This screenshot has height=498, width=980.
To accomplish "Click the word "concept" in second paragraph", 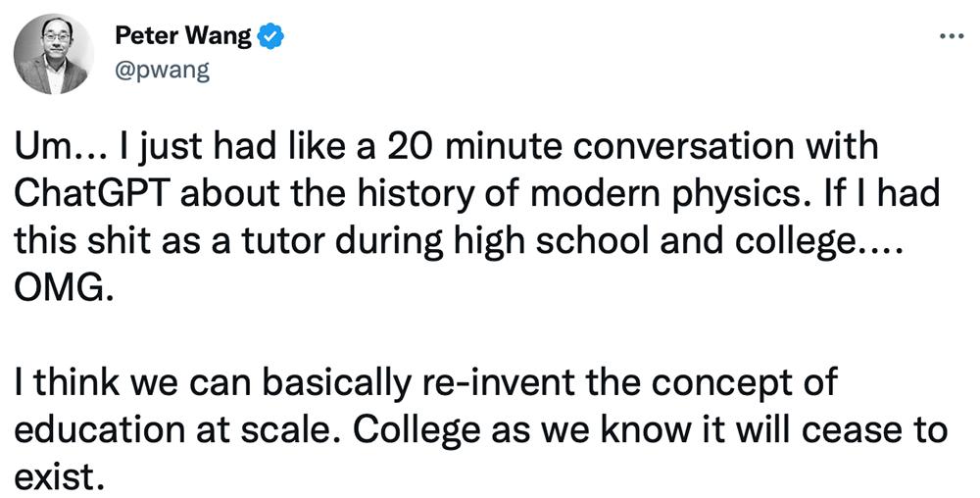I will point(726,382).
